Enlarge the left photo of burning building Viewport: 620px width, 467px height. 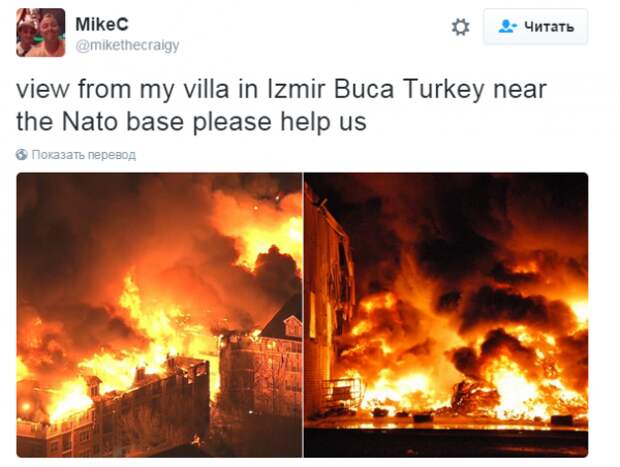(159, 315)
